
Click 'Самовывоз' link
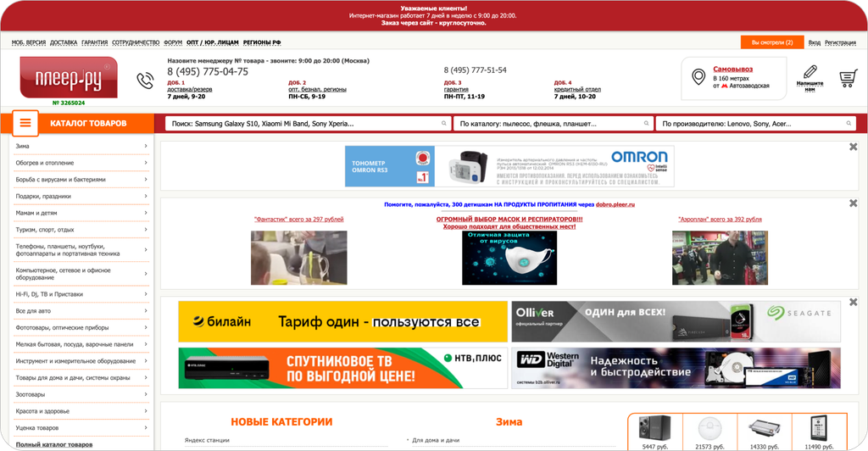click(x=733, y=70)
